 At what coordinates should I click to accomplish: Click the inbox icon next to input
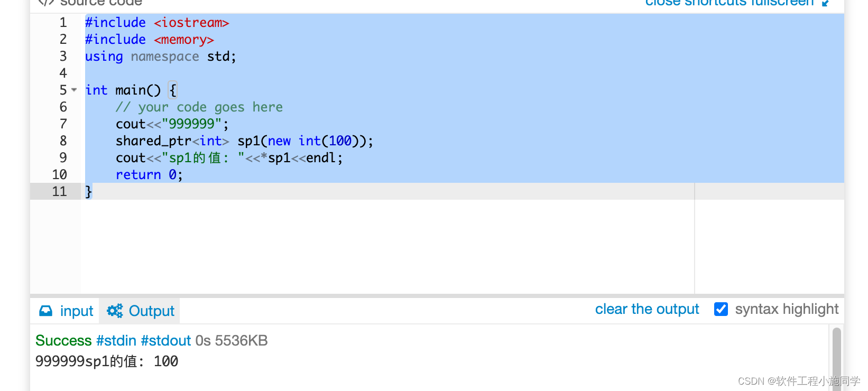point(45,311)
